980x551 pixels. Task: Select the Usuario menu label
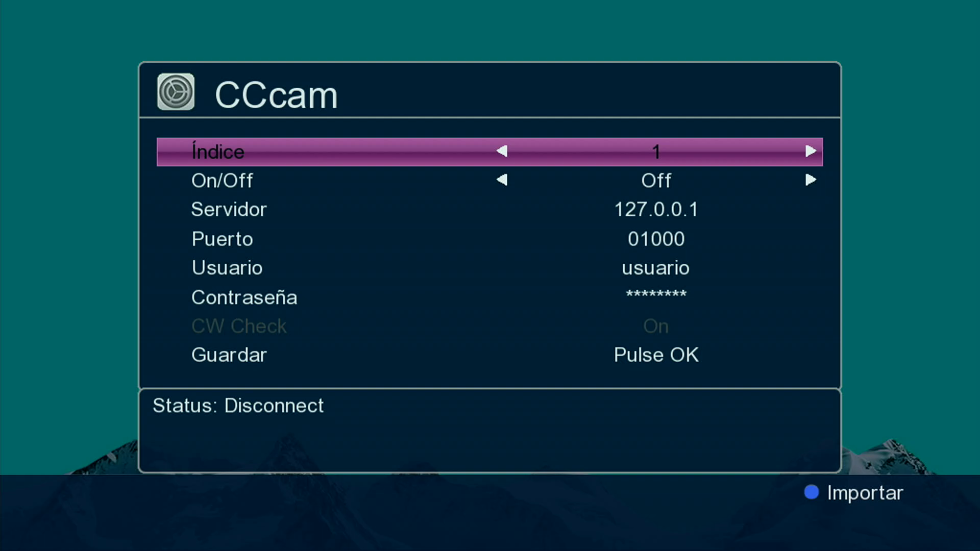(x=227, y=268)
